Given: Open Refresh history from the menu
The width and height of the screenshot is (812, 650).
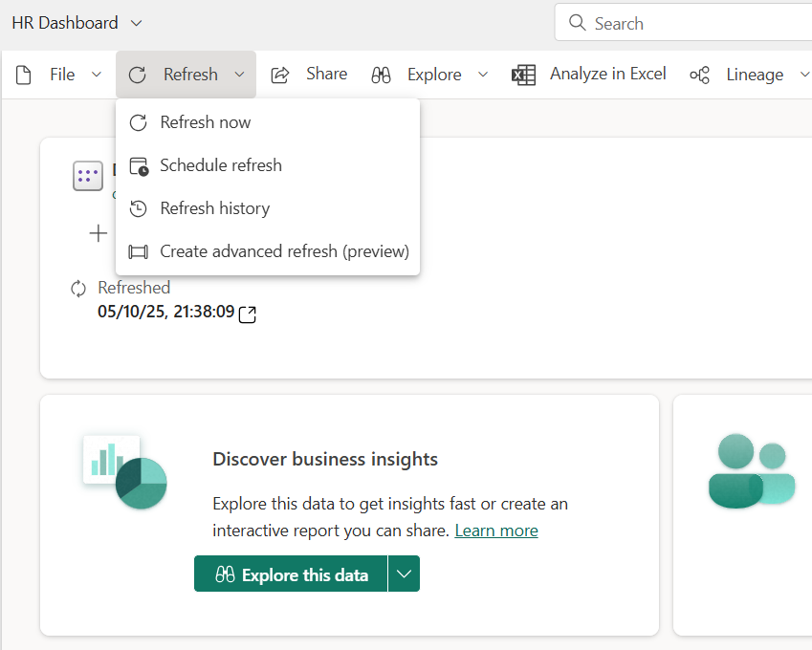Looking at the screenshot, I should [x=215, y=208].
